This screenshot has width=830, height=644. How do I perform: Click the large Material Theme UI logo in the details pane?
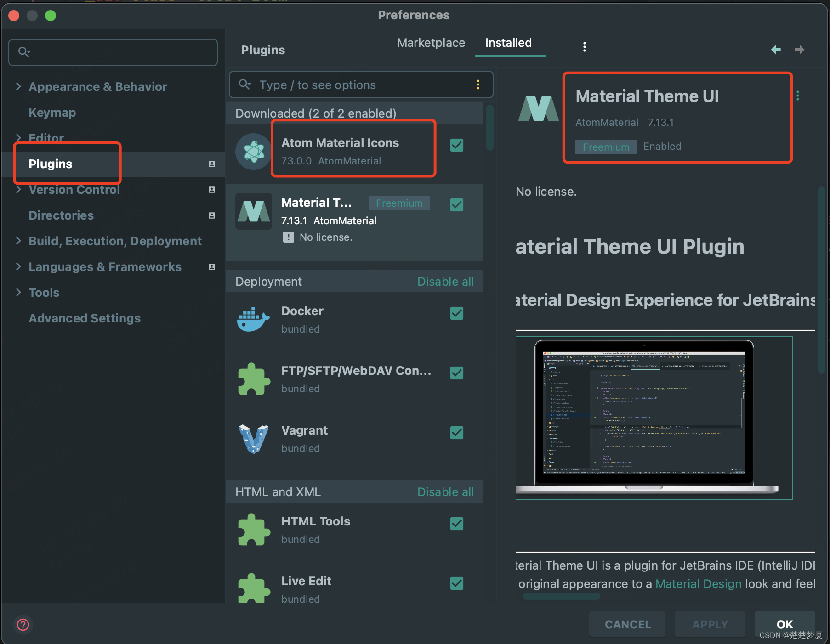click(x=539, y=108)
